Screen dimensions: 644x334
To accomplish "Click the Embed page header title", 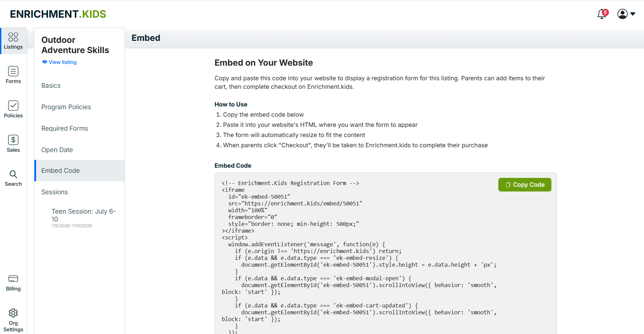I will coord(146,38).
